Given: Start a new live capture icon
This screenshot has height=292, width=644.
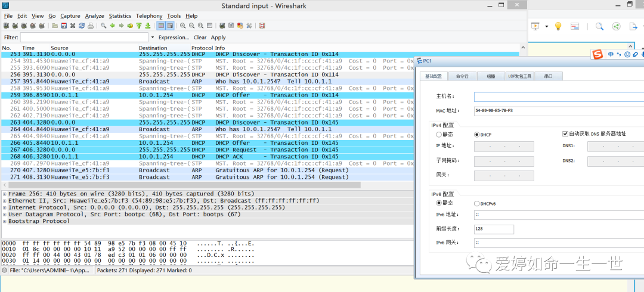Looking at the screenshot, I should [x=24, y=26].
